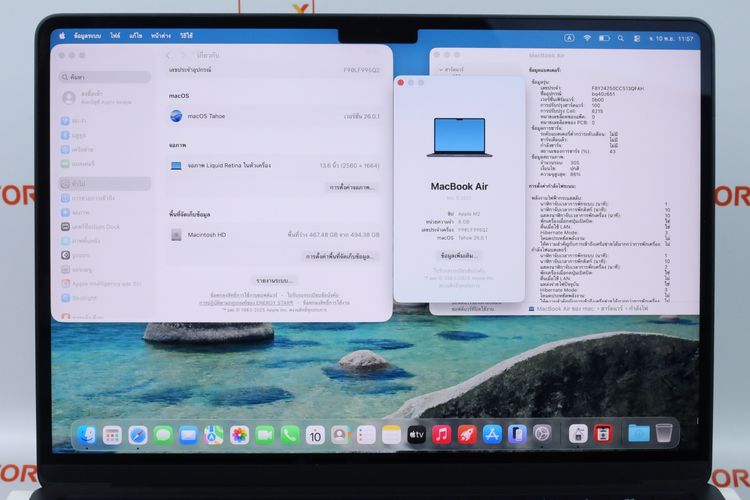Close the MacBook Air about window

pos(401,83)
